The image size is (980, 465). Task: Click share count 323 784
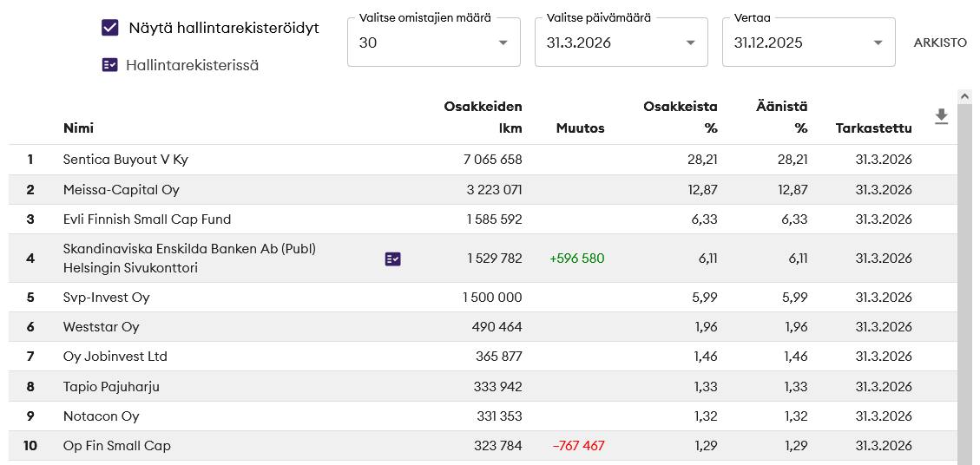499,446
